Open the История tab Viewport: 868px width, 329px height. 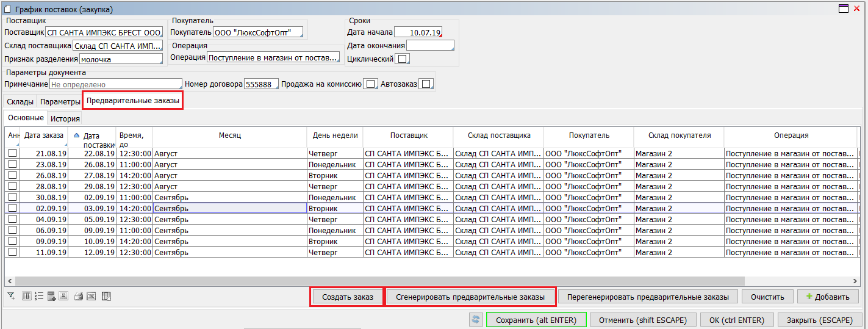click(x=65, y=118)
